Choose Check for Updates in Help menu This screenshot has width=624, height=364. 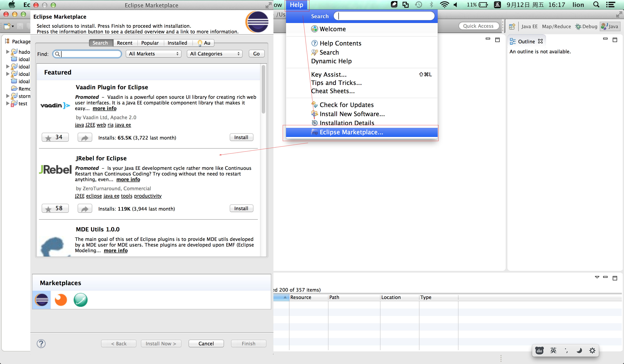pyautogui.click(x=362, y=105)
